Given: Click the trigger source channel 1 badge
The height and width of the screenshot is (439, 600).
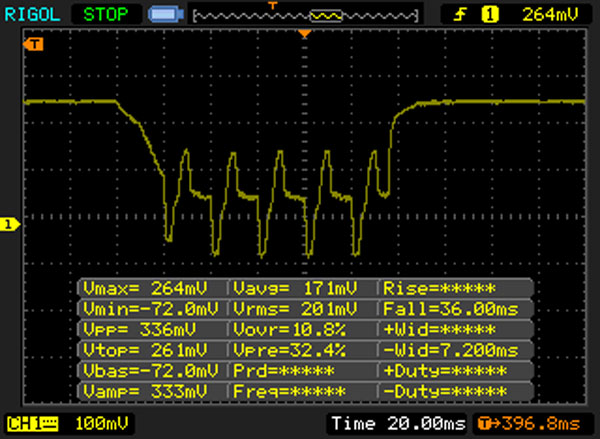Looking at the screenshot, I should pyautogui.click(x=490, y=15).
